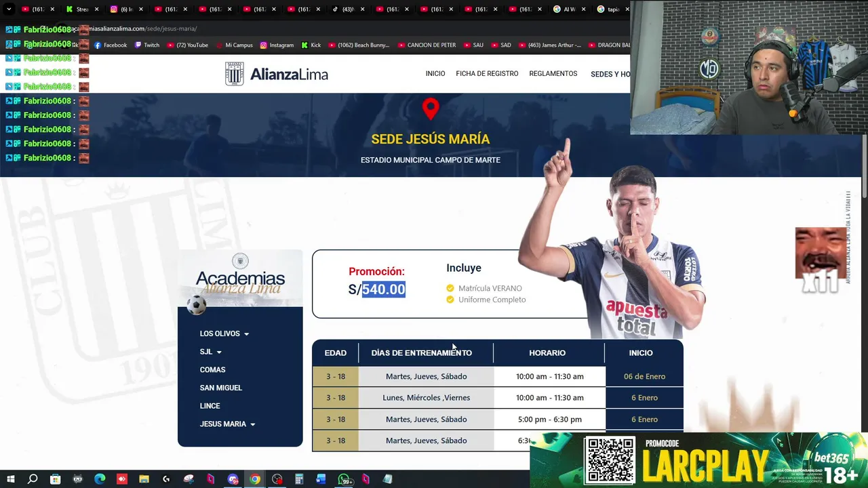
Task: Click the red location pin icon
Action: tap(431, 109)
